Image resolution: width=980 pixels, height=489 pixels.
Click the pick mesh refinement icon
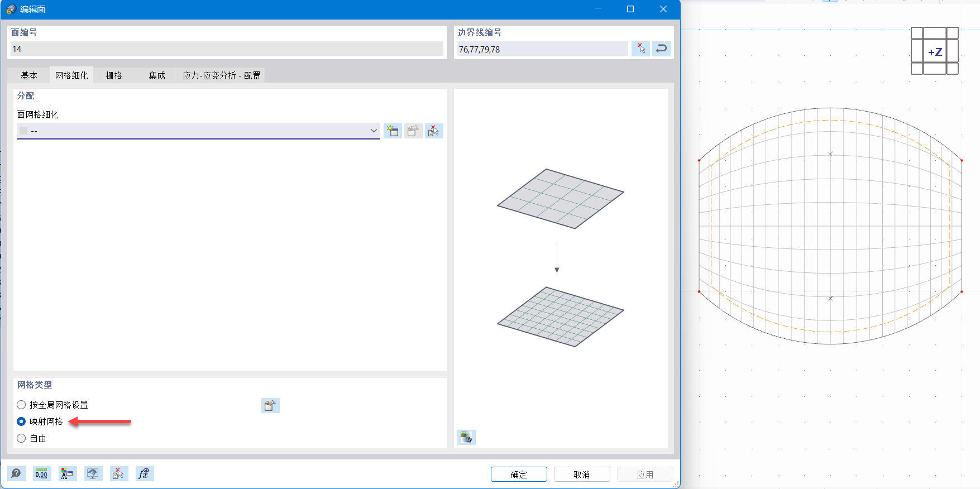[x=434, y=131]
